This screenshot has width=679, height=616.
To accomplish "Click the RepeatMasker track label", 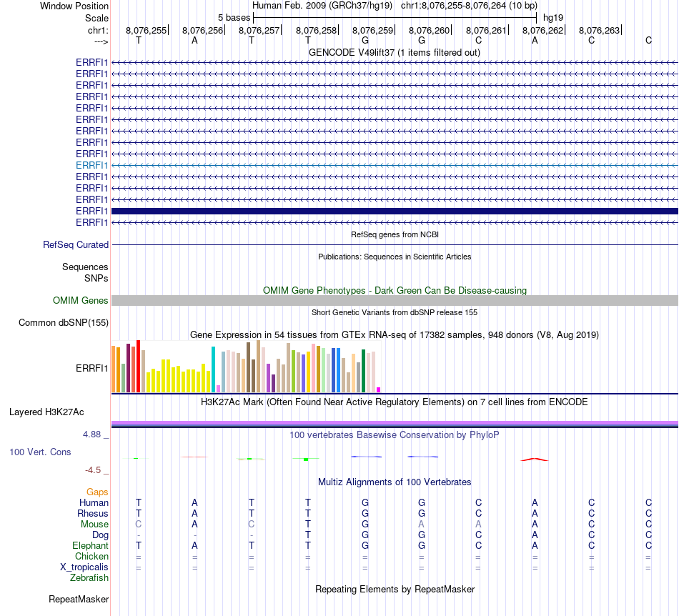I will (79, 599).
